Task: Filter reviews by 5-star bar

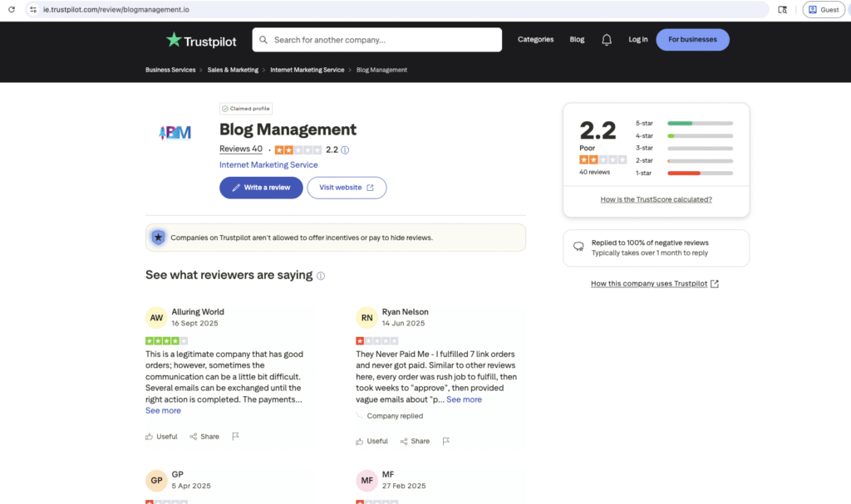Action: (700, 123)
